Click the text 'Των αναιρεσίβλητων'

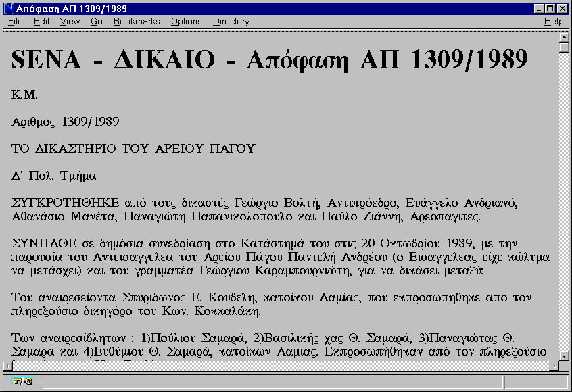(68, 338)
